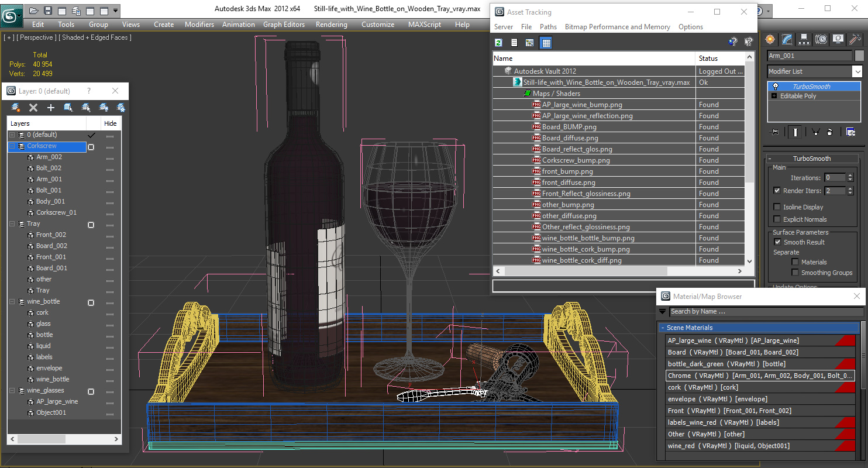
Task: Increment the Iterations spinner up arrow
Action: (x=850, y=175)
